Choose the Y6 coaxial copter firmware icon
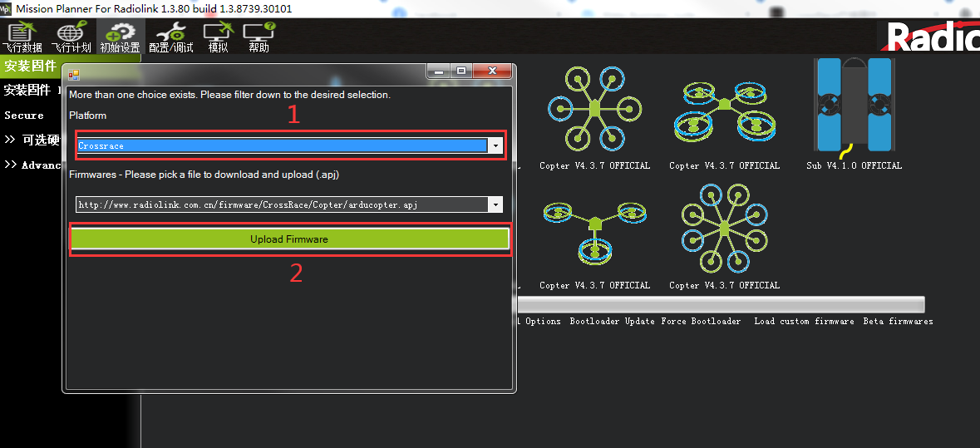 click(724, 109)
